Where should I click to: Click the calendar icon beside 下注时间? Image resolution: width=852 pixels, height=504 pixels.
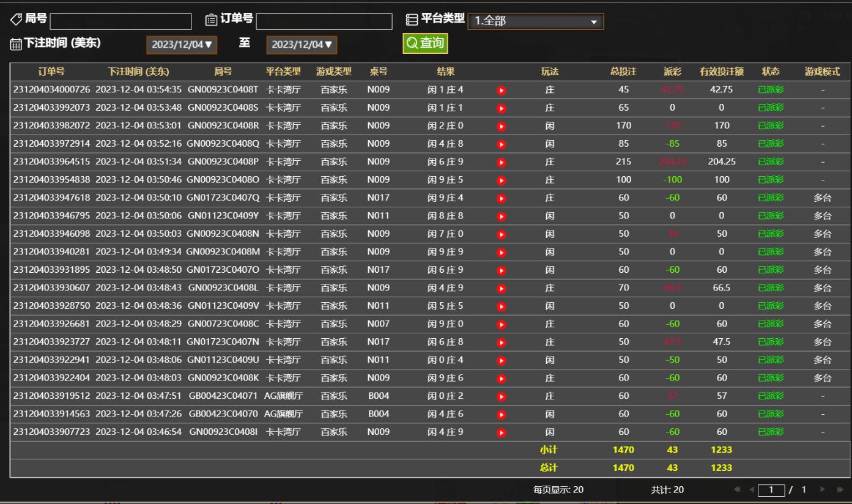16,44
